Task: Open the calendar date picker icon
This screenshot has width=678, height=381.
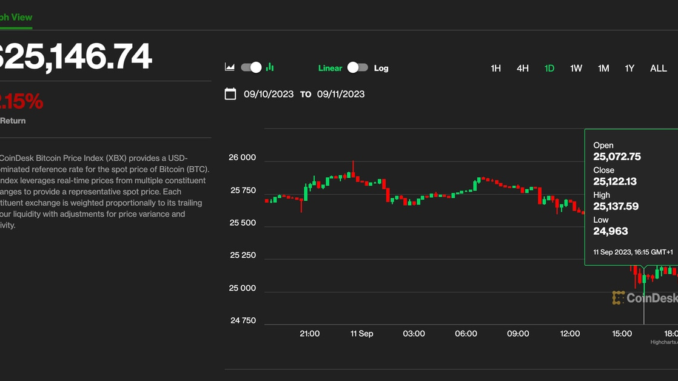Action: click(x=230, y=94)
